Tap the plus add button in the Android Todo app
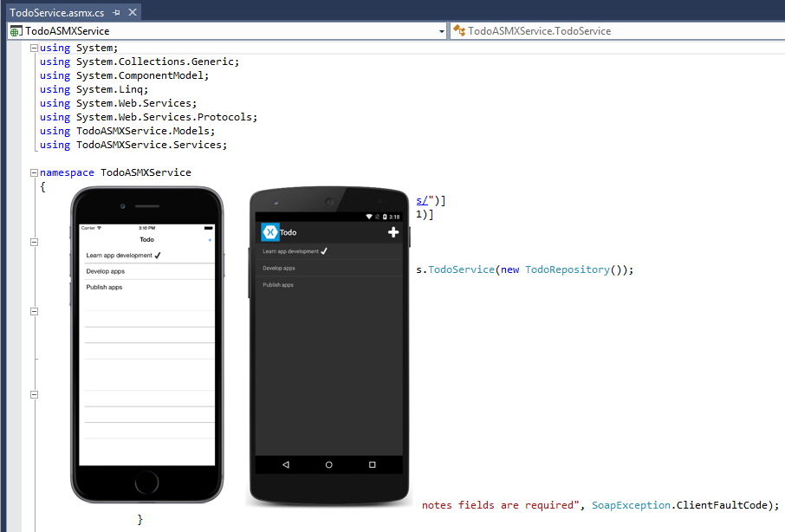Screen dimensions: 785x532 [393, 231]
